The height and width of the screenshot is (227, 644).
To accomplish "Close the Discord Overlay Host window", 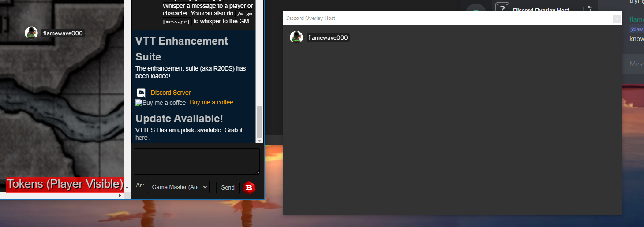I will click(617, 18).
